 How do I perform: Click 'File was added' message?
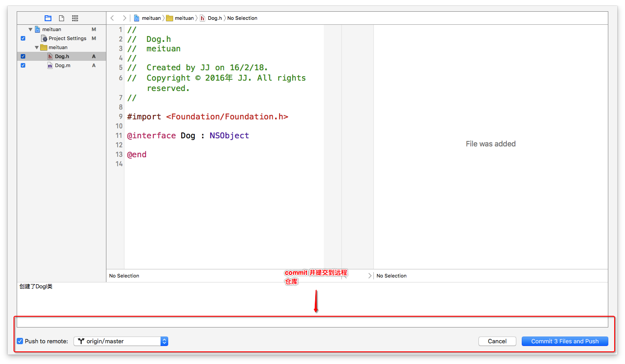(491, 144)
